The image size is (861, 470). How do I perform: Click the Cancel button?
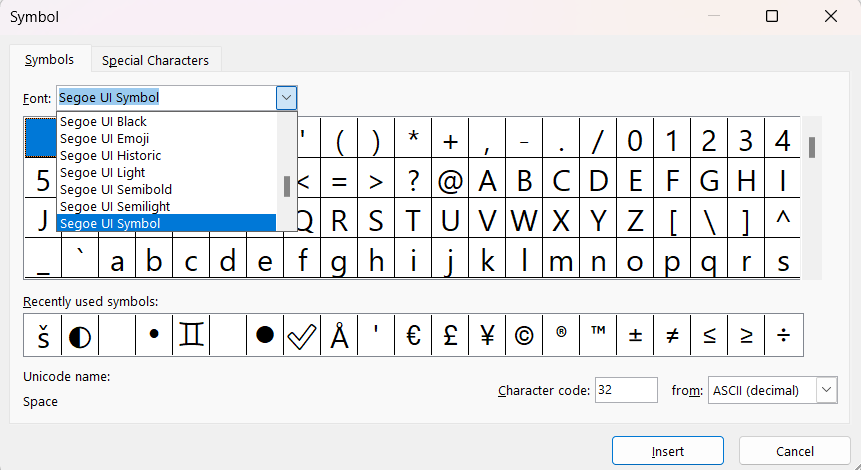pyautogui.click(x=795, y=451)
